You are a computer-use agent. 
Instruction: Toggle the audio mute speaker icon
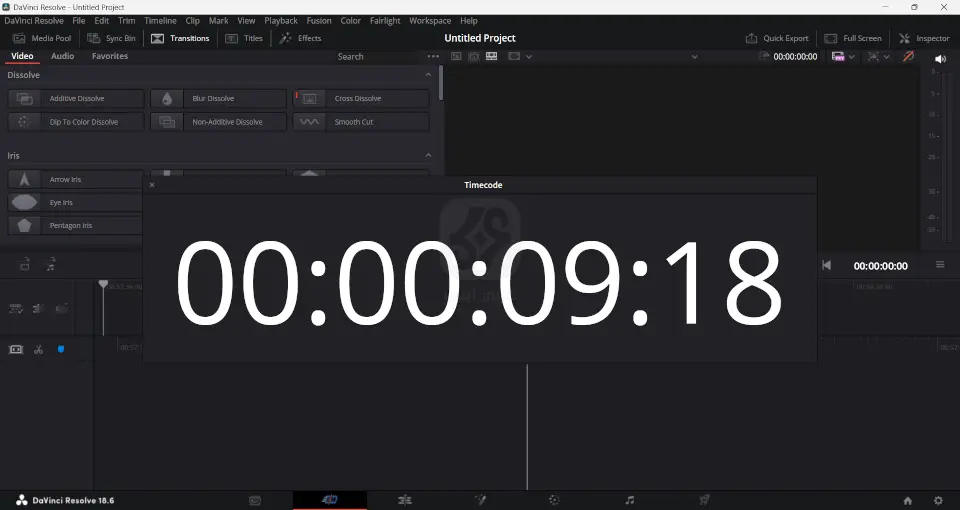coord(940,59)
